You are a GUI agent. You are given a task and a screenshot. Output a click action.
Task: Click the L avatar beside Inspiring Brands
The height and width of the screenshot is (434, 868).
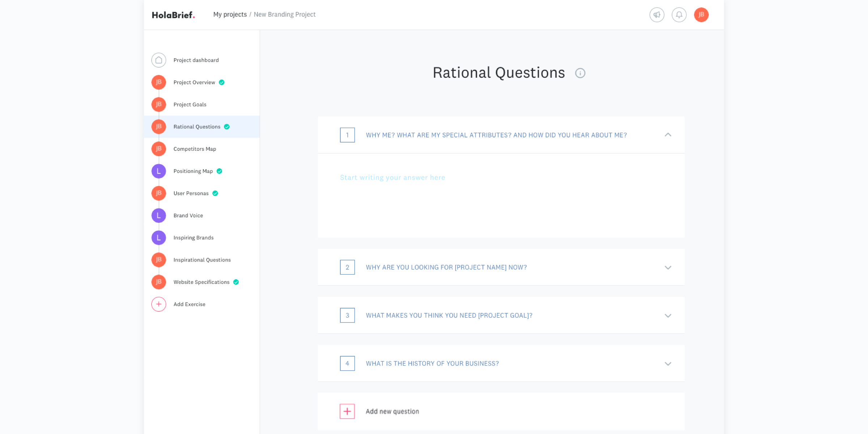click(159, 238)
